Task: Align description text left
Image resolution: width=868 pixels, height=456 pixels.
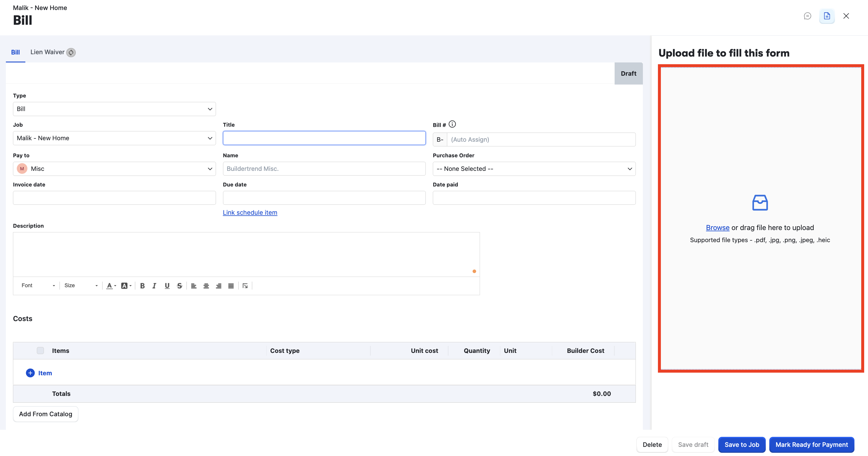Action: pyautogui.click(x=193, y=286)
